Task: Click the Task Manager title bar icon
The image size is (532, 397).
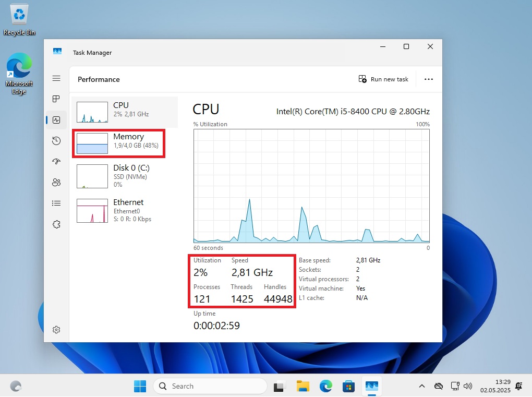Action: [x=57, y=51]
